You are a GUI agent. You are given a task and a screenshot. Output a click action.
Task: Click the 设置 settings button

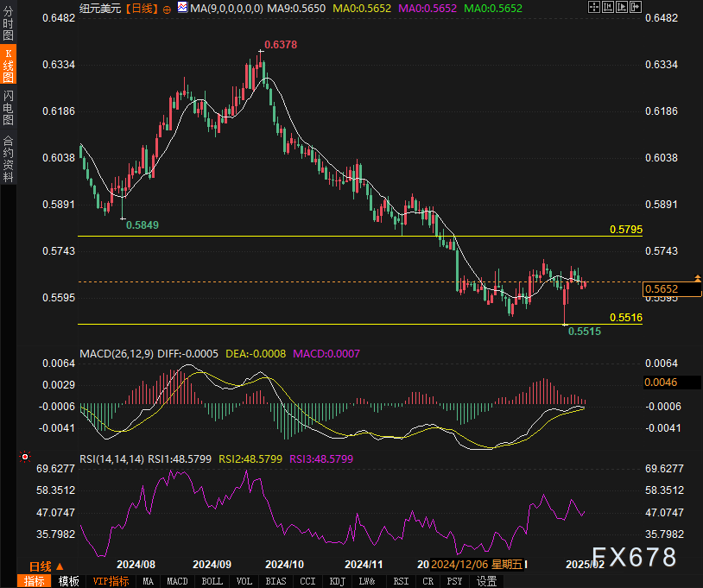pyautogui.click(x=487, y=581)
